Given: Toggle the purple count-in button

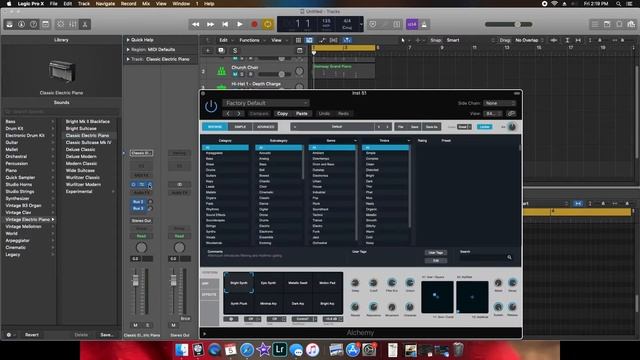Looking at the screenshot, I should pos(412,24).
